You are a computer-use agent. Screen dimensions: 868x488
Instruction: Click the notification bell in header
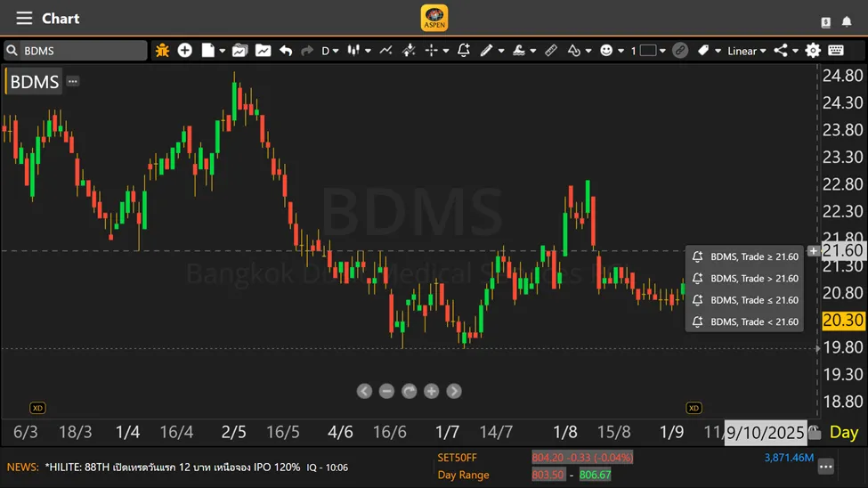click(x=848, y=21)
